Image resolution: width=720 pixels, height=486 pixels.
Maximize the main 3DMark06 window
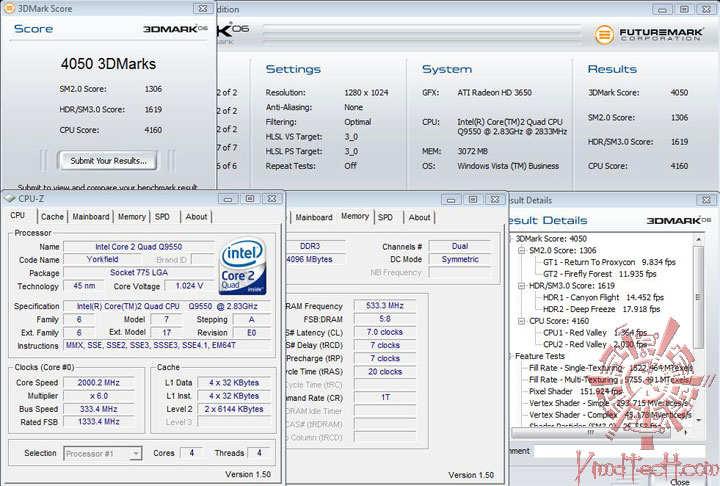coord(684,9)
